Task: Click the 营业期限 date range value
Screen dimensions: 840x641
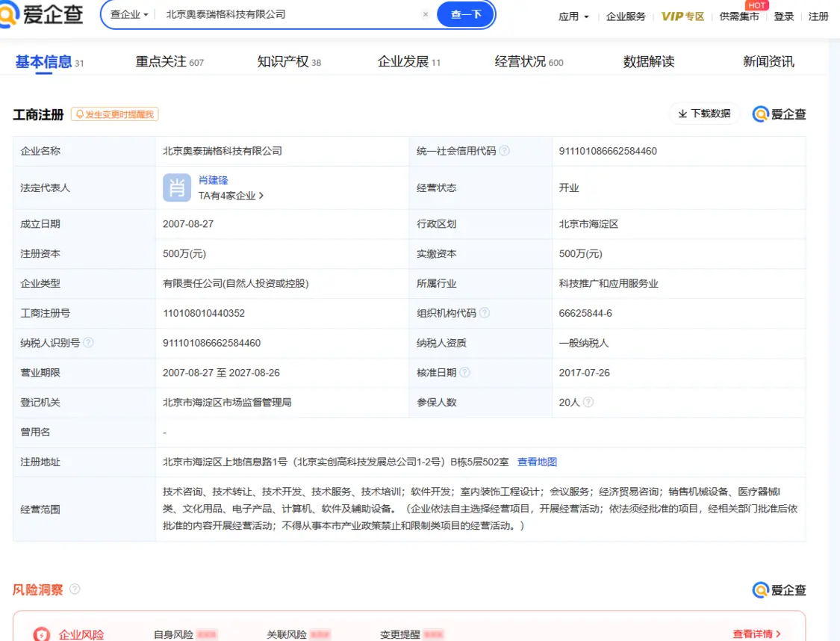Action: click(x=221, y=373)
